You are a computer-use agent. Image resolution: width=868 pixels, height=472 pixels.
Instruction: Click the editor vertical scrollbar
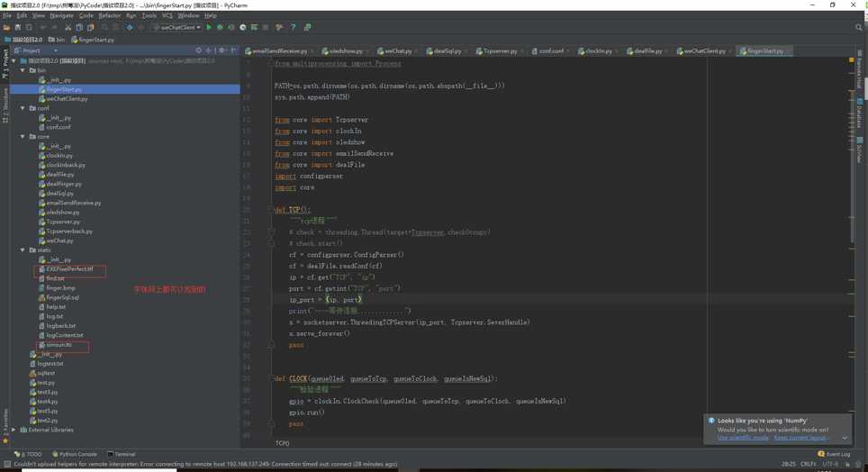tap(852, 167)
